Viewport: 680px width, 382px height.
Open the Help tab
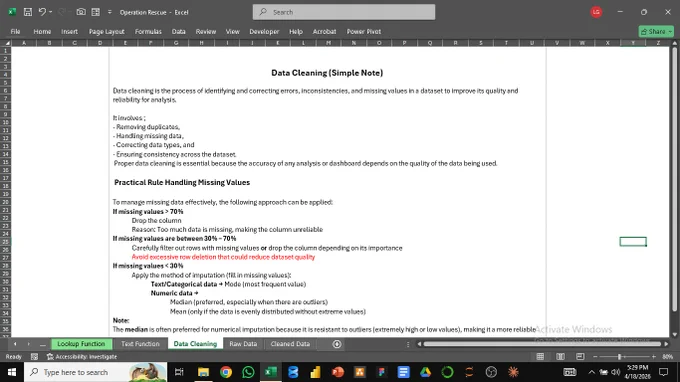[296, 32]
